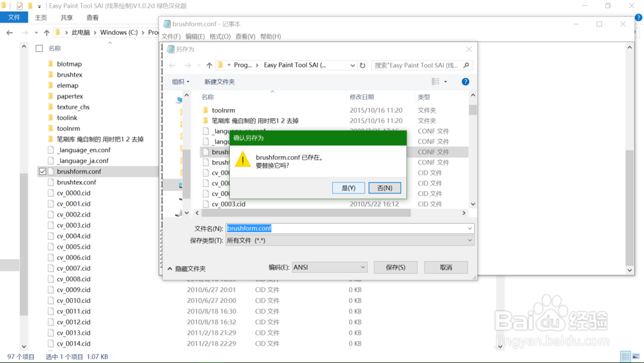The image size is (644, 363).
Task: Expand the address path dropdown in Save As
Action: tap(352, 65)
